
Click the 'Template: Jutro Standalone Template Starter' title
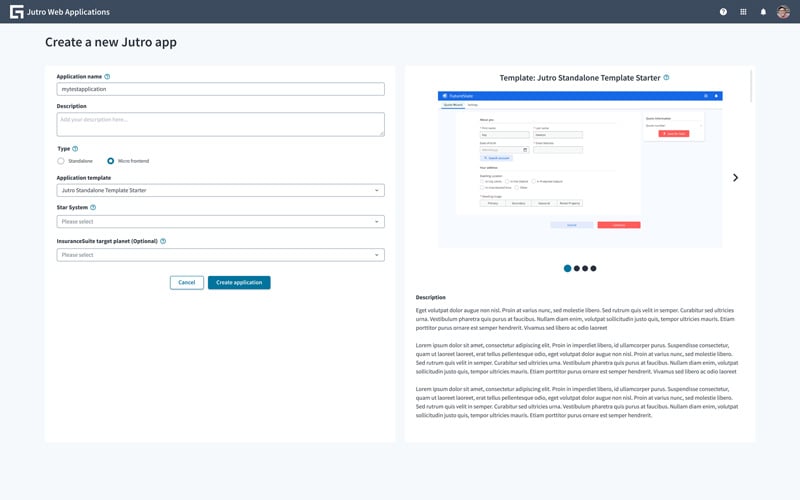tap(580, 78)
